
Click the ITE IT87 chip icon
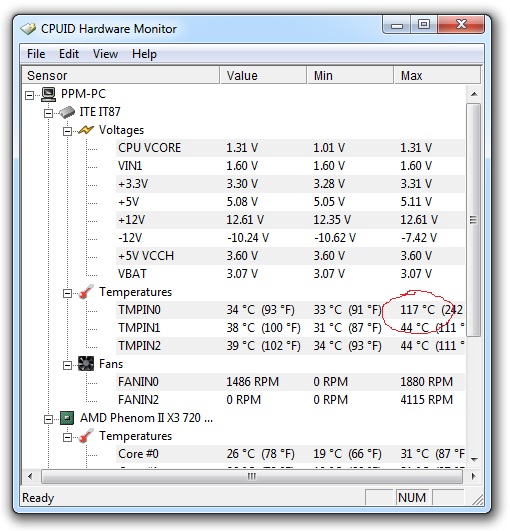[67, 112]
